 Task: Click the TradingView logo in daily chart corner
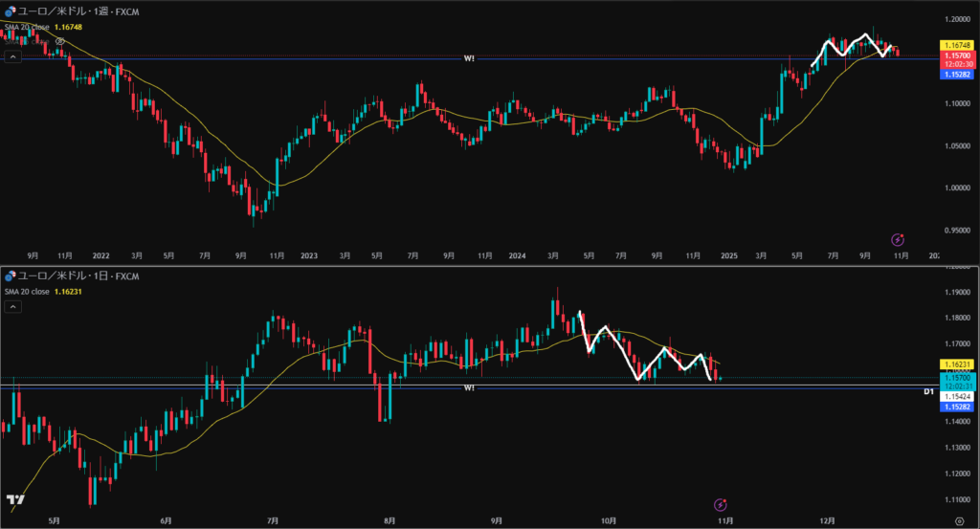point(15,500)
